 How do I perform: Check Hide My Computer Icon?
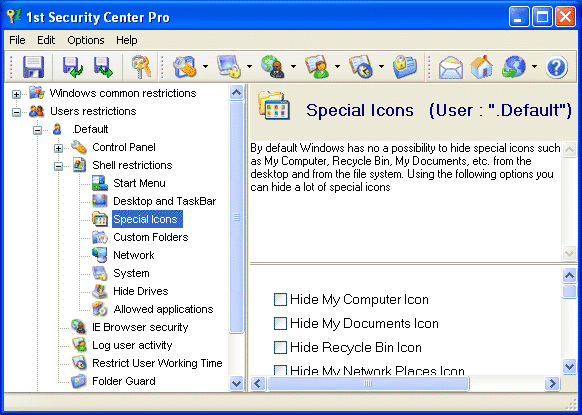pyautogui.click(x=280, y=300)
